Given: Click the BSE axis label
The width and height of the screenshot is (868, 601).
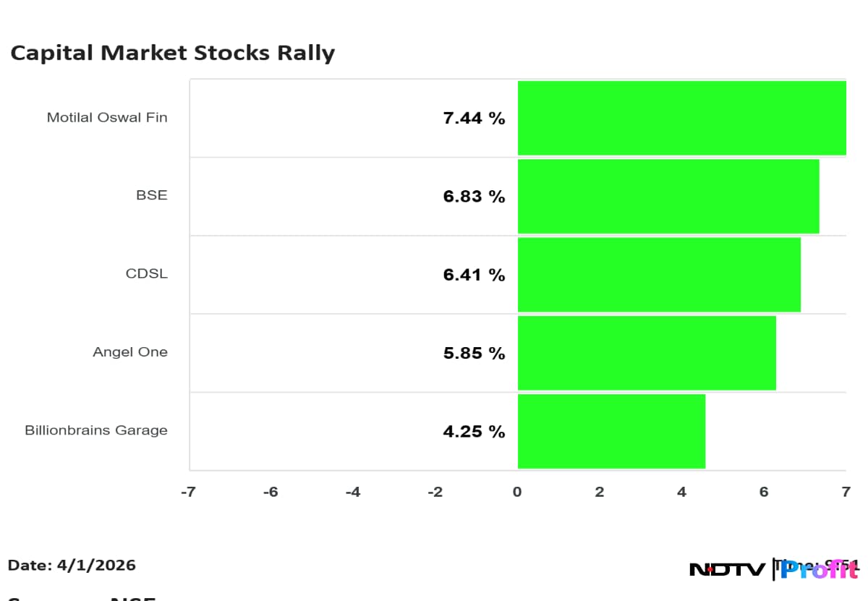Looking at the screenshot, I should [x=151, y=195].
